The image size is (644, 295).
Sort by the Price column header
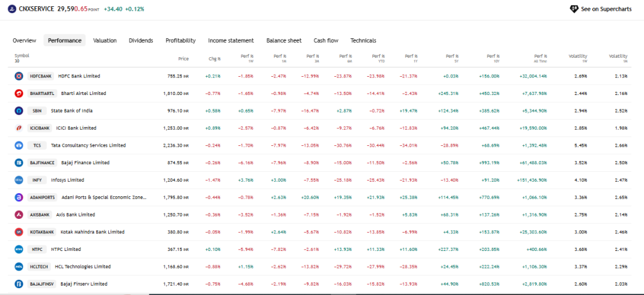click(183, 58)
